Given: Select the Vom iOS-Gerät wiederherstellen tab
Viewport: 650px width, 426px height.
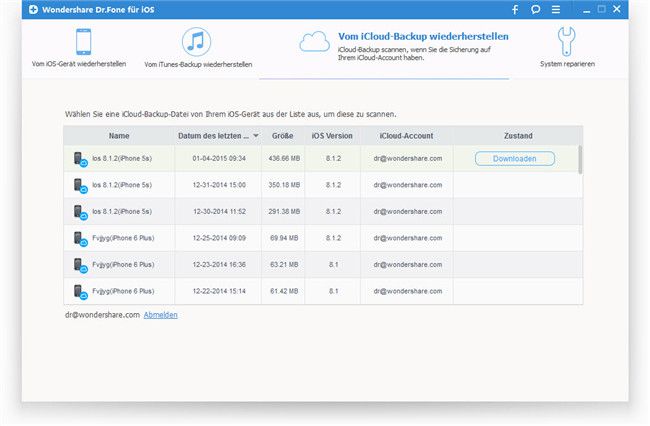Looking at the screenshot, I should 79,46.
